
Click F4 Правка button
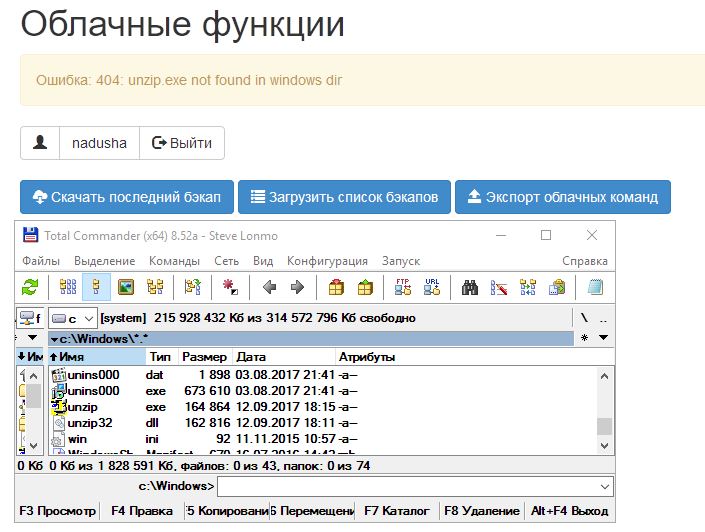coord(142,511)
